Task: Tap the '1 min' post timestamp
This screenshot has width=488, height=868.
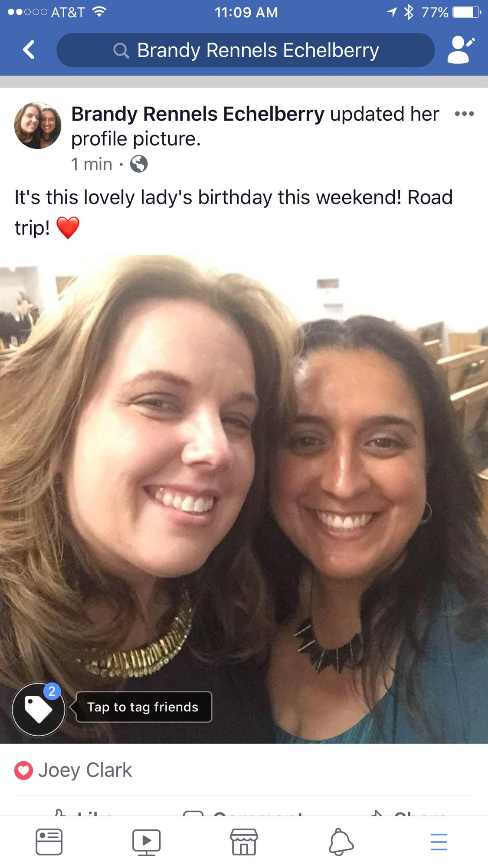Action: tap(92, 164)
